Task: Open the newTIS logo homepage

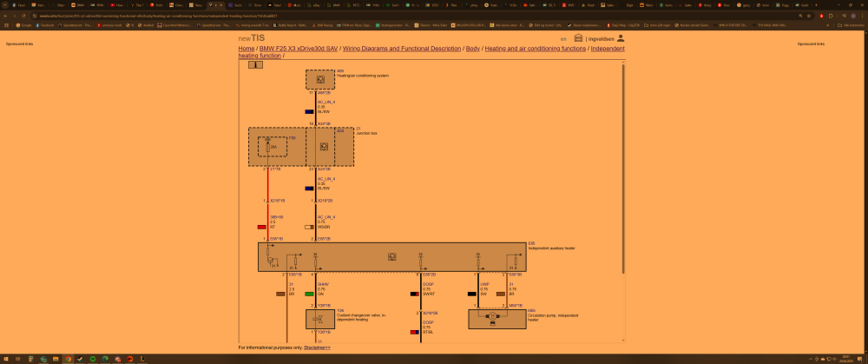Action: 252,38
